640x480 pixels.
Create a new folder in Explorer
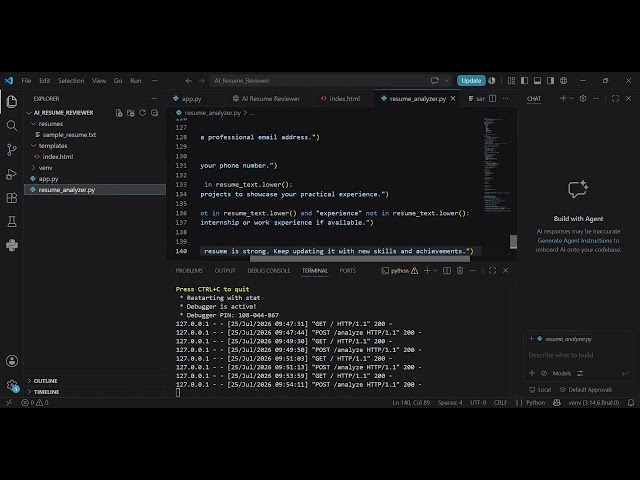coord(131,113)
